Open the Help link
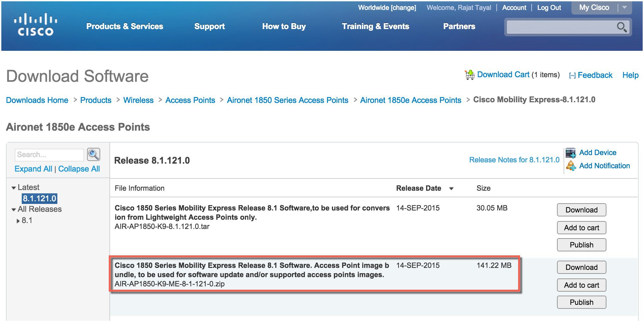Screen dimensions: 644x322 coord(630,75)
